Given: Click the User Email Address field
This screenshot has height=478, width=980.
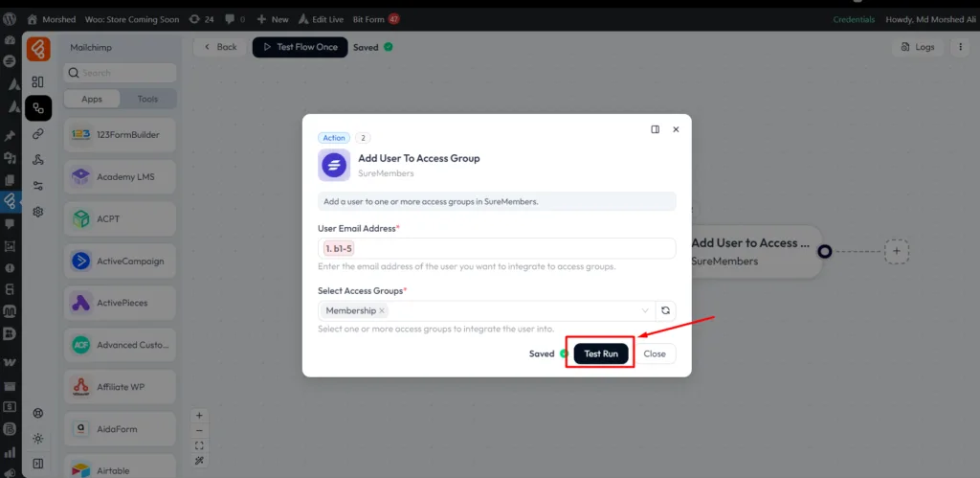Looking at the screenshot, I should pos(497,248).
